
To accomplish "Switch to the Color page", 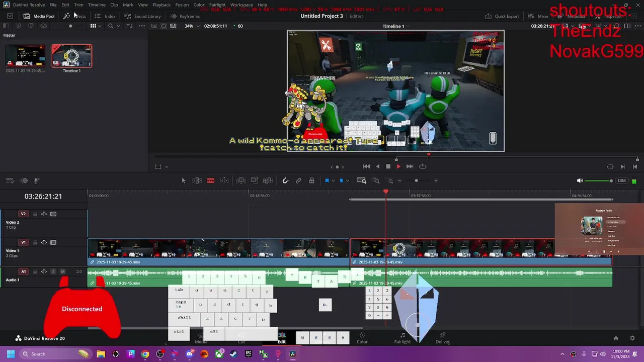I will pyautogui.click(x=362, y=338).
